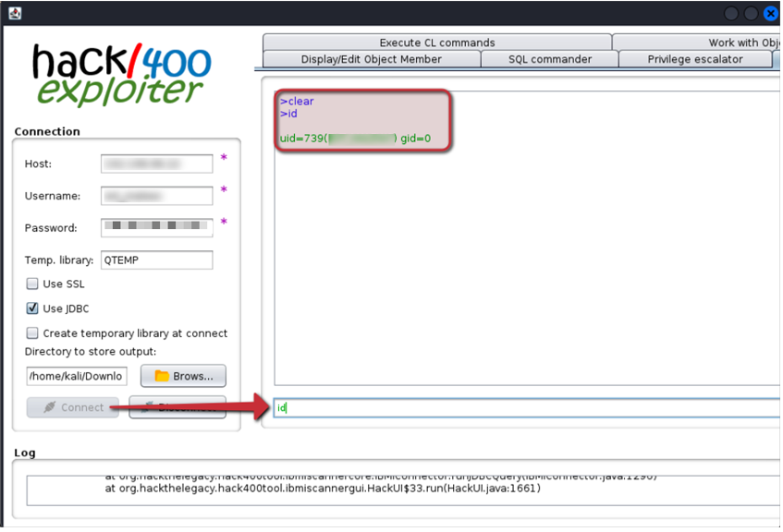Click the Java application icon in title bar

pos(15,13)
